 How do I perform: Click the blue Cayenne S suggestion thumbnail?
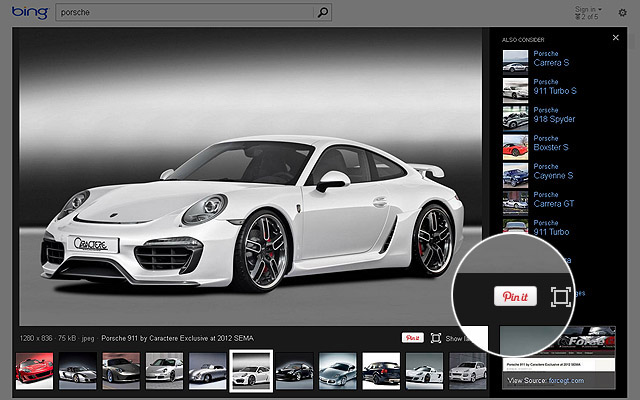coord(515,174)
